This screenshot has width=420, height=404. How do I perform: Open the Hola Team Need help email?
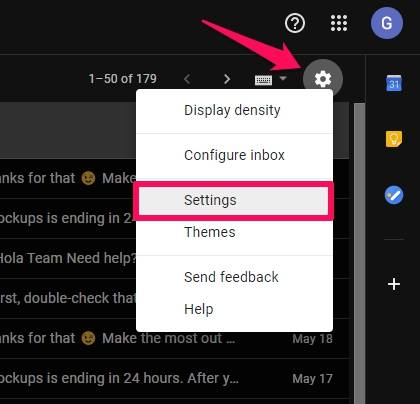point(68,258)
